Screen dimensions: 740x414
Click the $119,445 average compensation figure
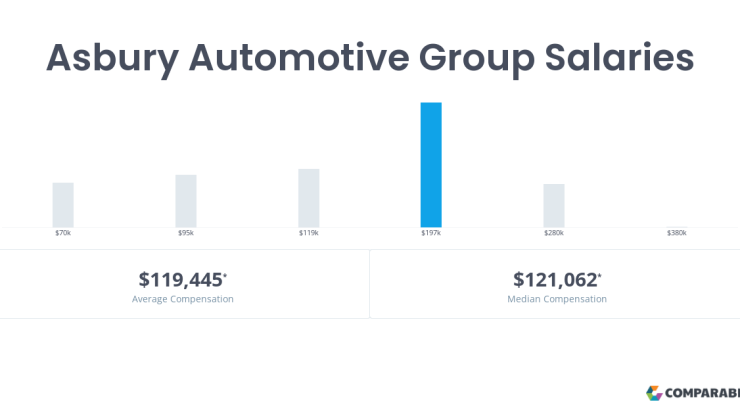point(180,280)
